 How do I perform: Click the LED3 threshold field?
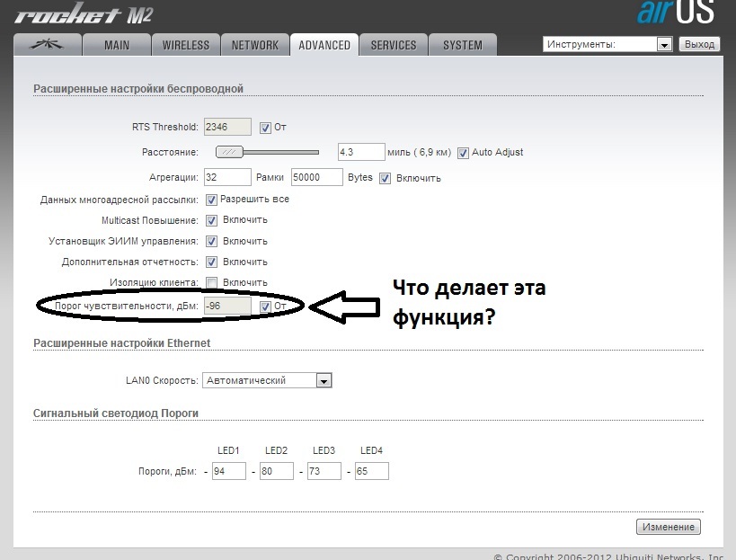pyautogui.click(x=324, y=471)
